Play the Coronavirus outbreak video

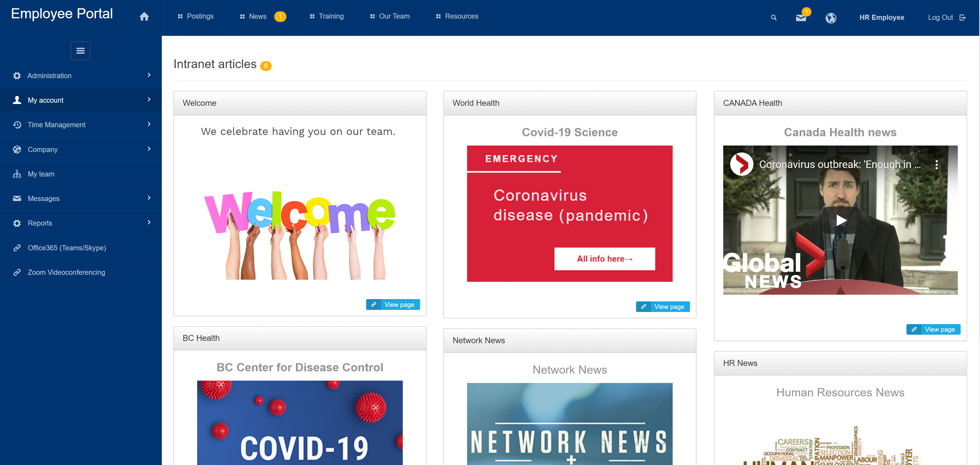[840, 220]
